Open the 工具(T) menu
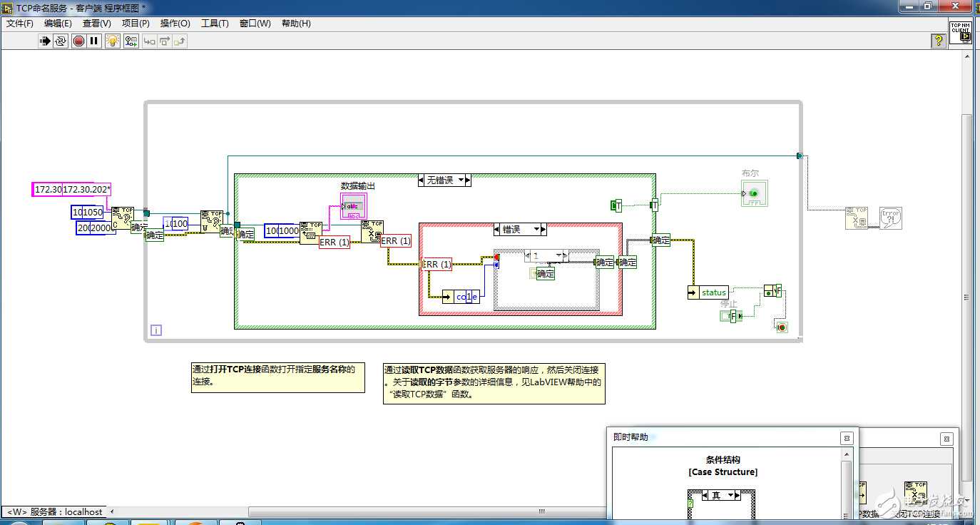The height and width of the screenshot is (525, 980). point(215,24)
